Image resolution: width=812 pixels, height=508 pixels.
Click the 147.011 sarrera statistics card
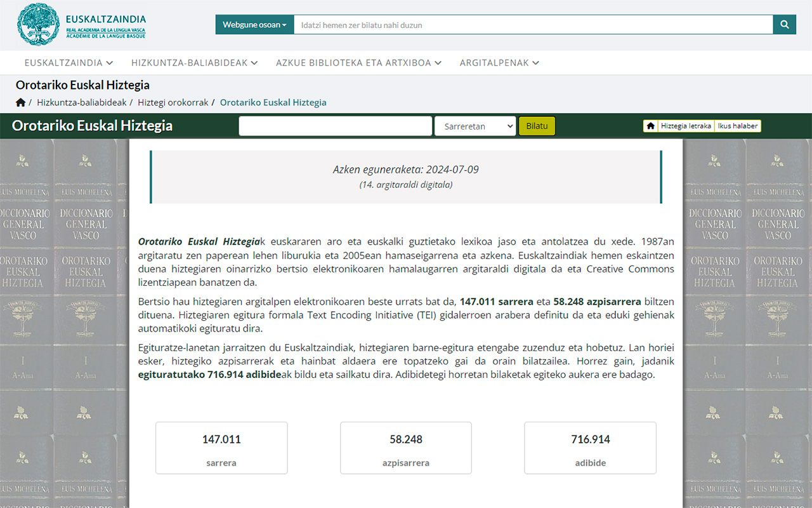point(221,448)
